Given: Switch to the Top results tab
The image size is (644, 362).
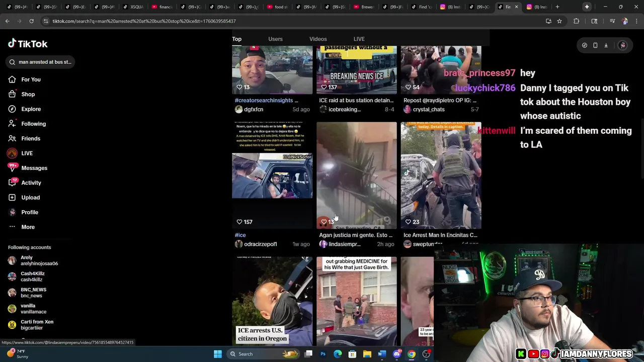Looking at the screenshot, I should tap(236, 39).
